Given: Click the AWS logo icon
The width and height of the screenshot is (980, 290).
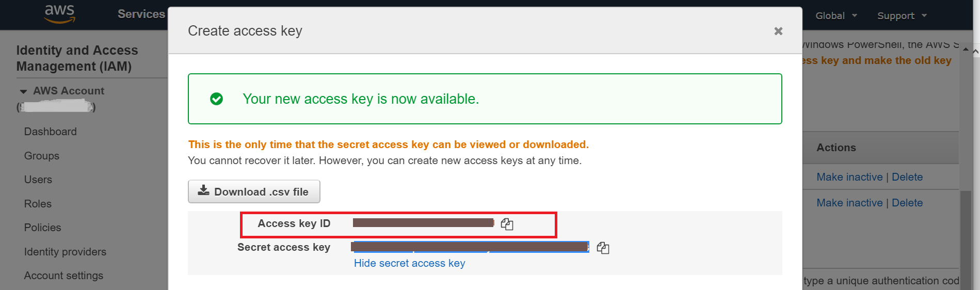Looking at the screenshot, I should (60, 14).
